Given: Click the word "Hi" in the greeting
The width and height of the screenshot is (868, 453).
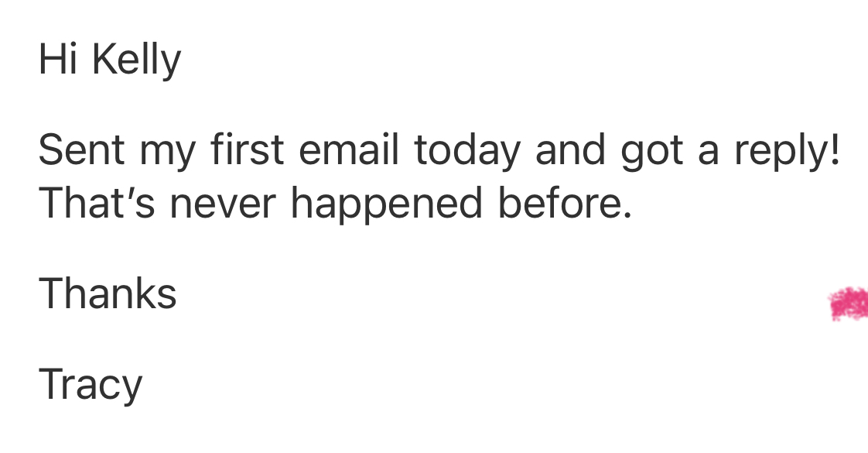Looking at the screenshot, I should click(59, 60).
